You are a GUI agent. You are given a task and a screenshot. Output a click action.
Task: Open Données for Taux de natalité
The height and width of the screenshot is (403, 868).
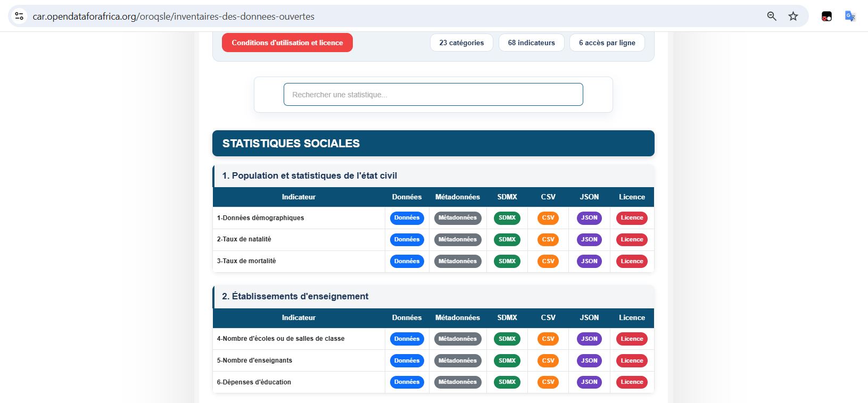407,240
